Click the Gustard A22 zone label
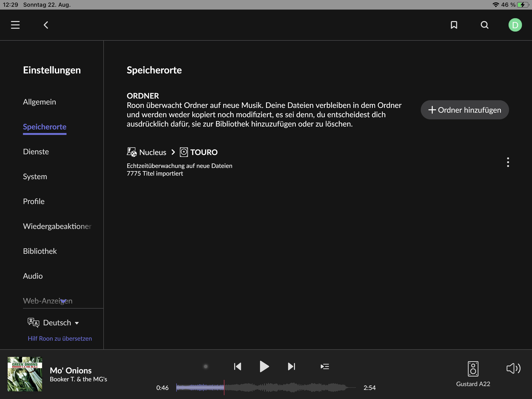Viewport: 532px width, 399px height. tap(473, 384)
